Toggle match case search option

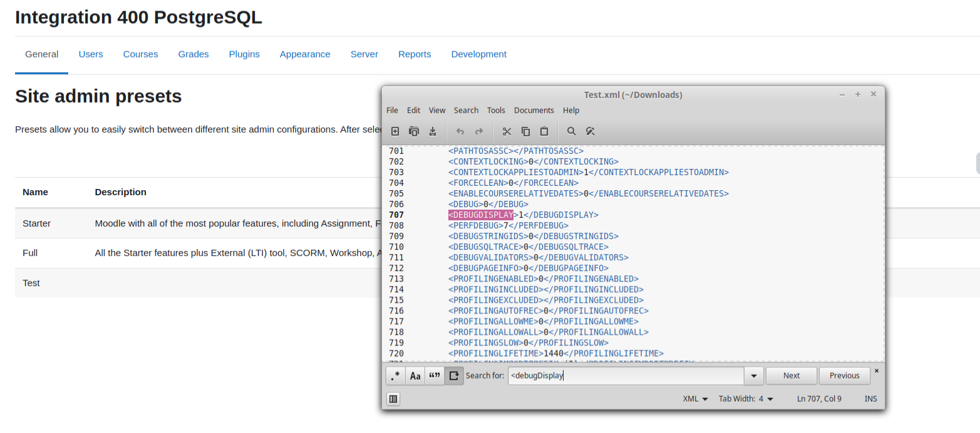[x=415, y=375]
